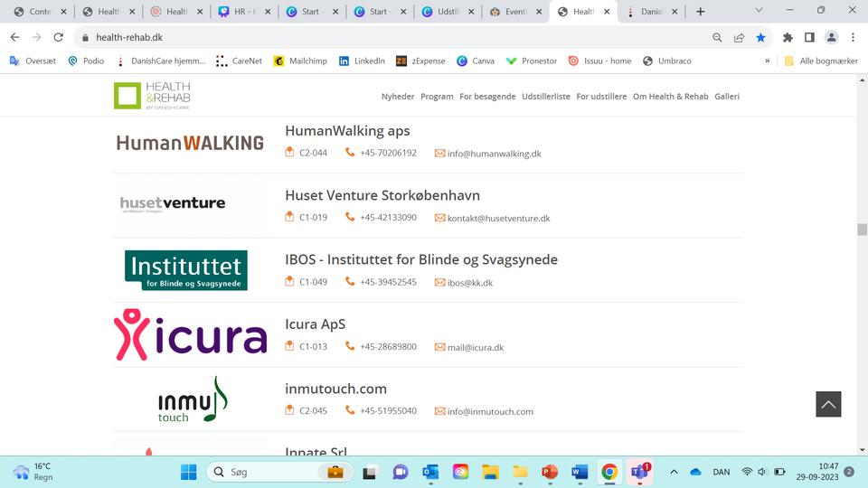868x488 pixels.
Task: Share this page icon
Action: click(x=739, y=37)
